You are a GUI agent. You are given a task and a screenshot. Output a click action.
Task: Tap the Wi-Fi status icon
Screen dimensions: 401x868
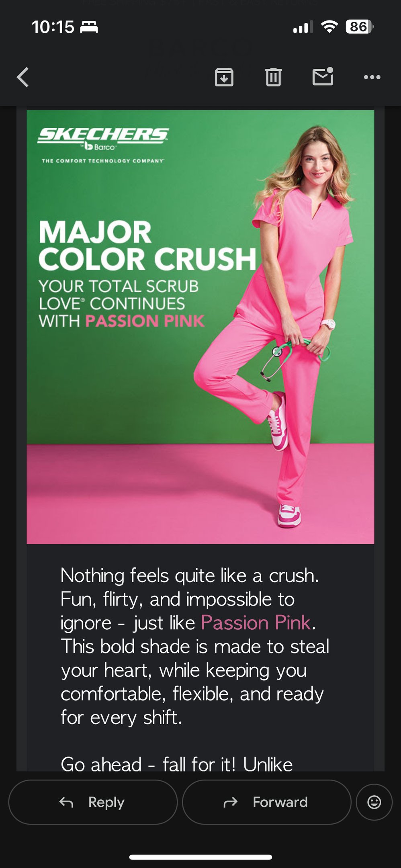pos(329,27)
